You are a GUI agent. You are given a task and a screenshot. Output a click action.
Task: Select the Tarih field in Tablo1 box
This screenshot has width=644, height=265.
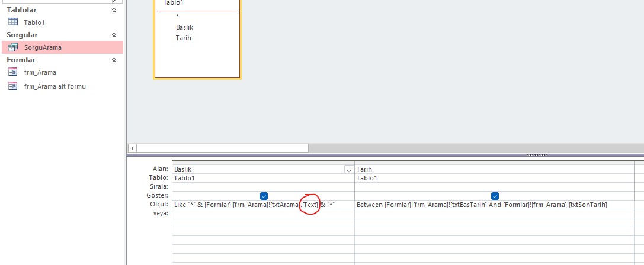pos(183,38)
